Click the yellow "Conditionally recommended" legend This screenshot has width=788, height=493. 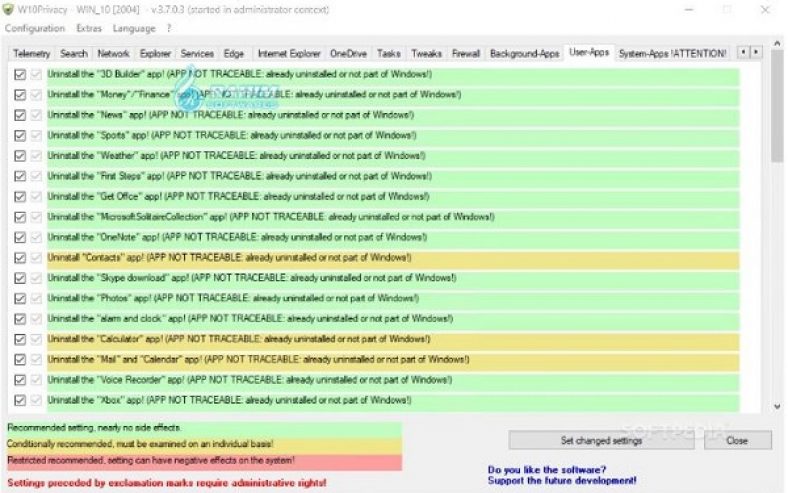coord(204,444)
